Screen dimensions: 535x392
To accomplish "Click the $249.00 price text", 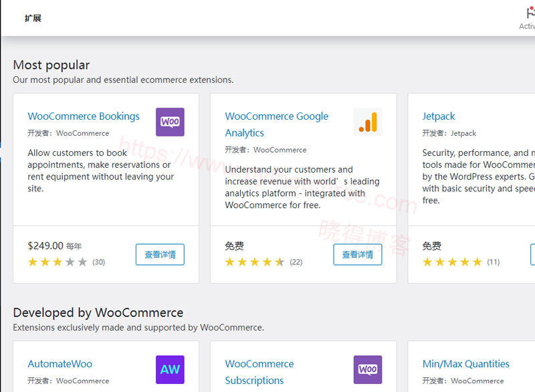I will pos(45,246).
